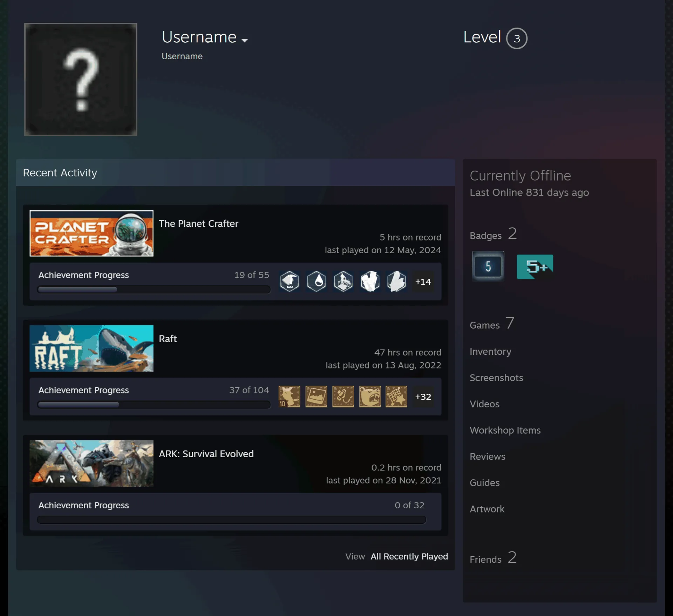Open the Workshop Items link
The width and height of the screenshot is (673, 616).
(505, 430)
